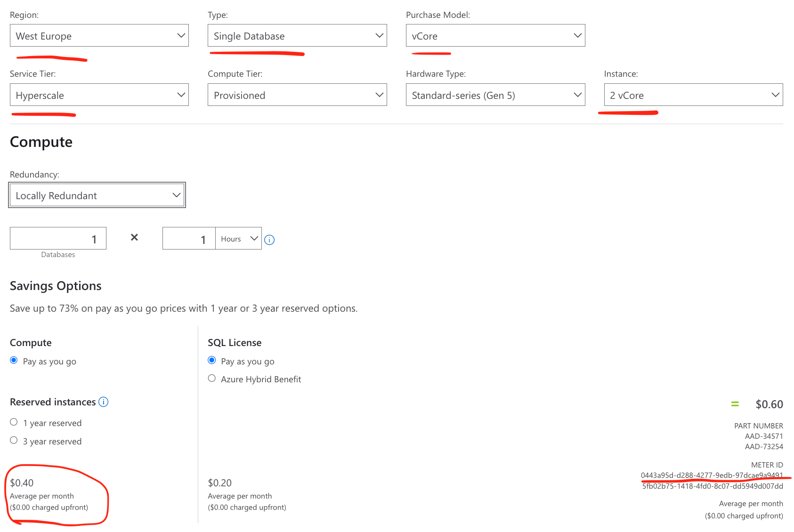This screenshot has height=532, width=794.
Task: Open the Service Tier dropdown showing Hyperscale
Action: (99, 95)
